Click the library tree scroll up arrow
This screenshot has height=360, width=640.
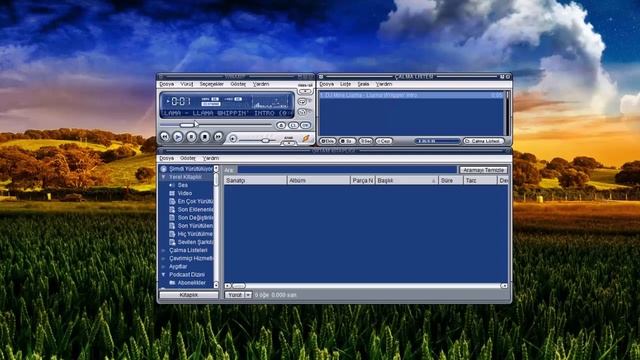click(216, 169)
